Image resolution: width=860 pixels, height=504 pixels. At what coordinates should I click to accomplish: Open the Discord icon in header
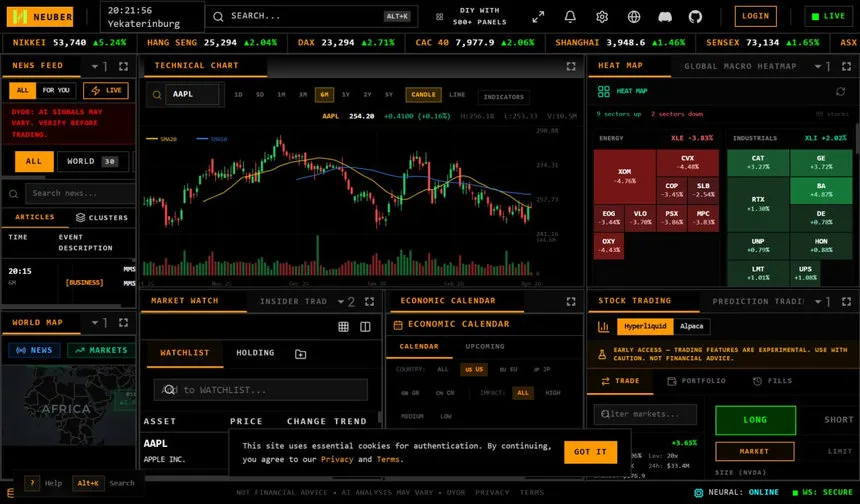[665, 17]
